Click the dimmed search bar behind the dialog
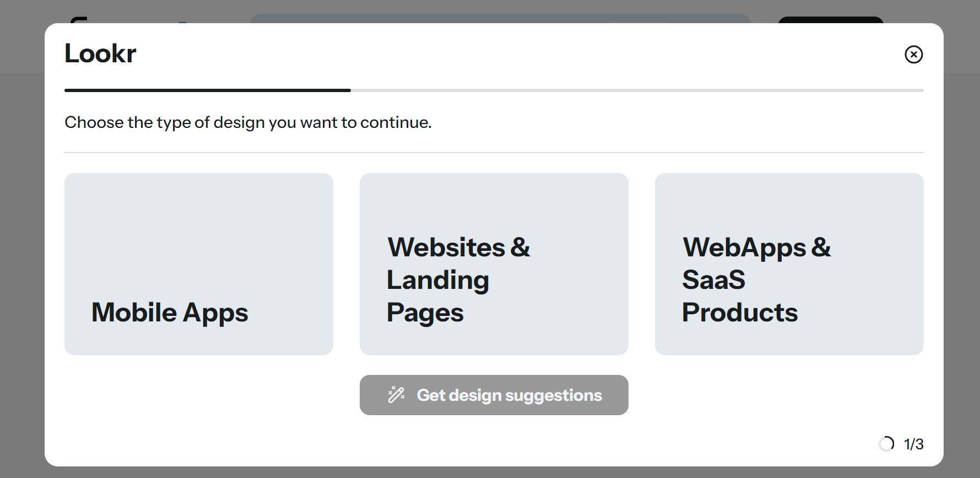The height and width of the screenshot is (478, 980). (500, 19)
